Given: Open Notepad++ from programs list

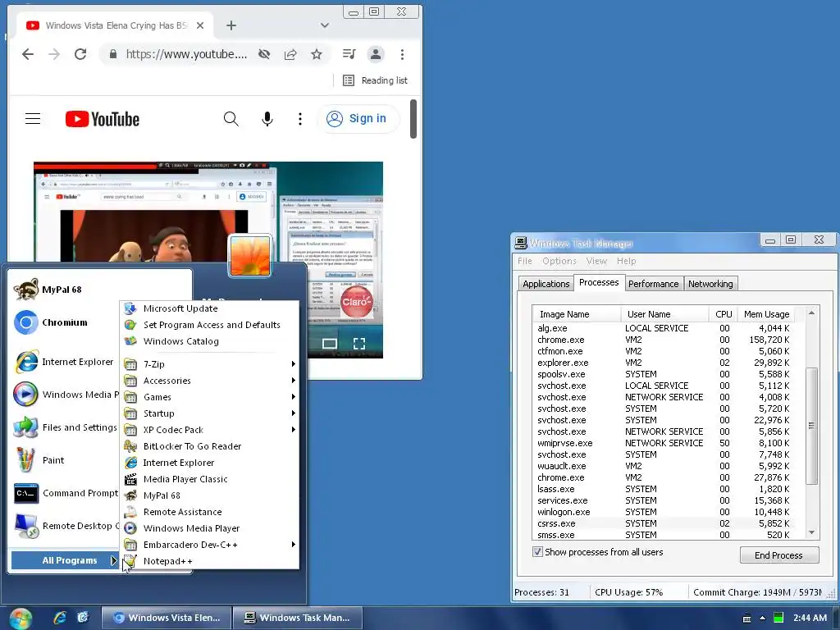Looking at the screenshot, I should click(x=209, y=561).
